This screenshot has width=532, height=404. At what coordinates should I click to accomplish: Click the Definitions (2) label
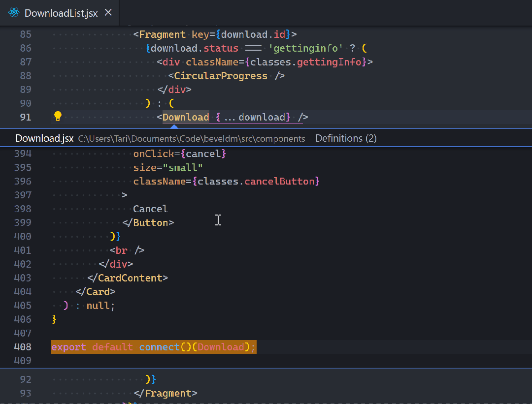[346, 138]
